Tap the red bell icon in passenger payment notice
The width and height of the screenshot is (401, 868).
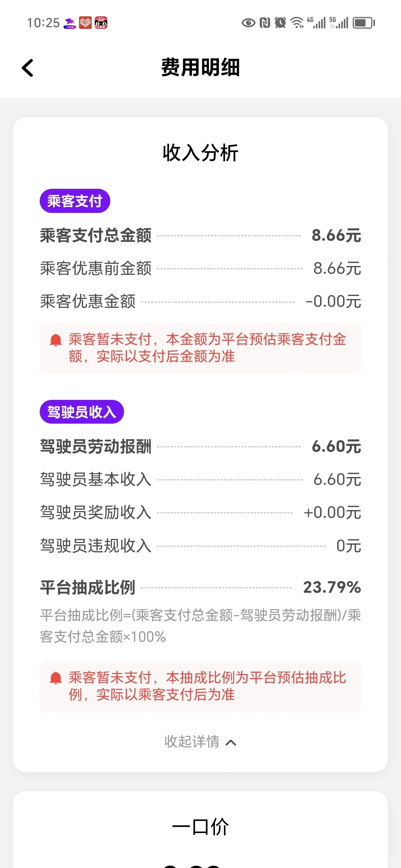click(x=56, y=340)
